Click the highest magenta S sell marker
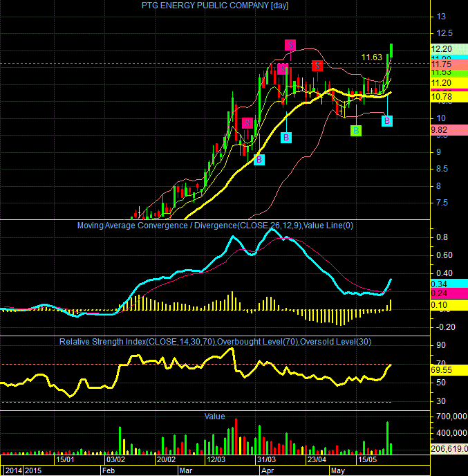The width and height of the screenshot is (468, 476). click(290, 45)
